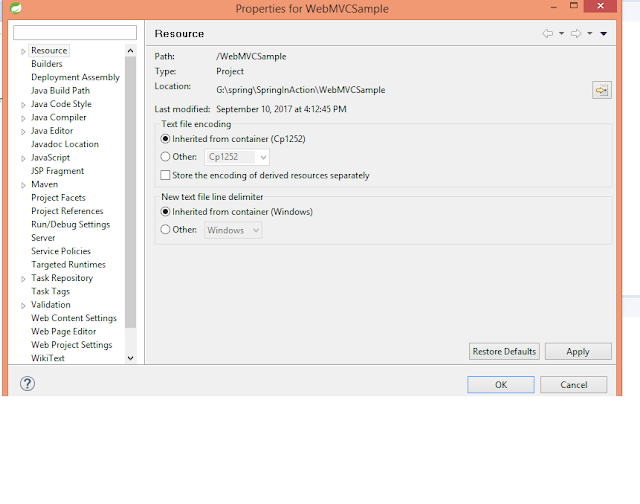Click Restore Defaults button

(504, 351)
